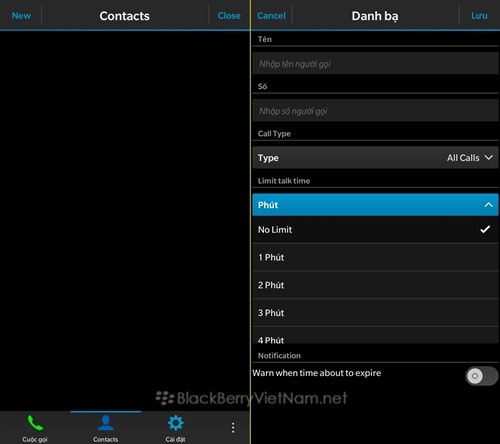
Task: Focus the Nhập tên người gọi field
Action: [375, 63]
